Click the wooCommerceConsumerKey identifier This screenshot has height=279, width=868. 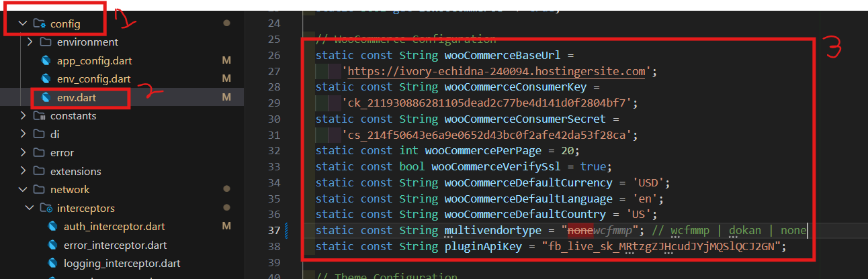[516, 87]
